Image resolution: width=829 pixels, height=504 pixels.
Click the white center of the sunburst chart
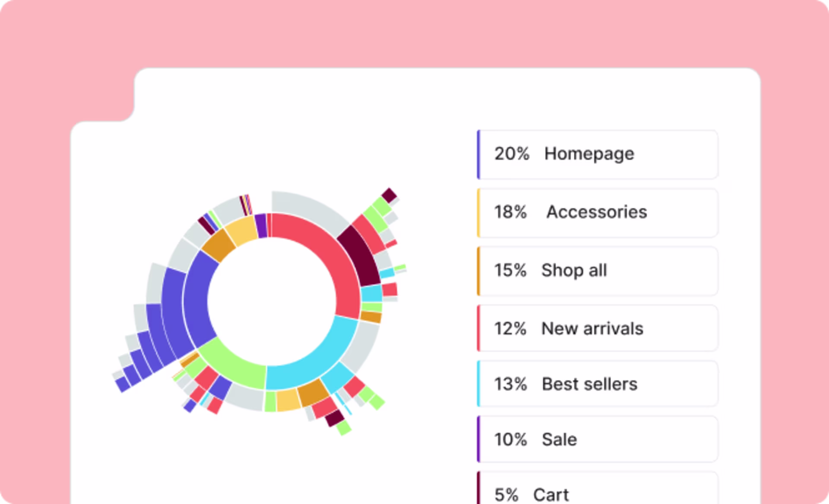click(271, 301)
